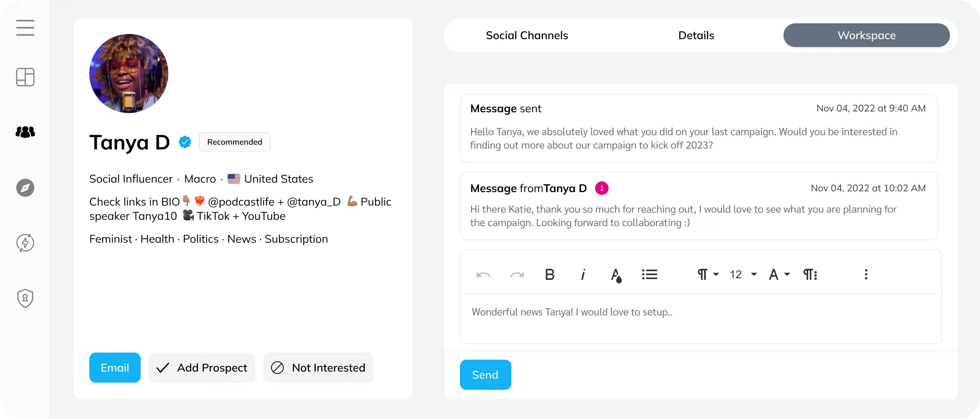The image size is (980, 419).
Task: Select the automation lightning sidebar icon
Action: click(x=25, y=243)
